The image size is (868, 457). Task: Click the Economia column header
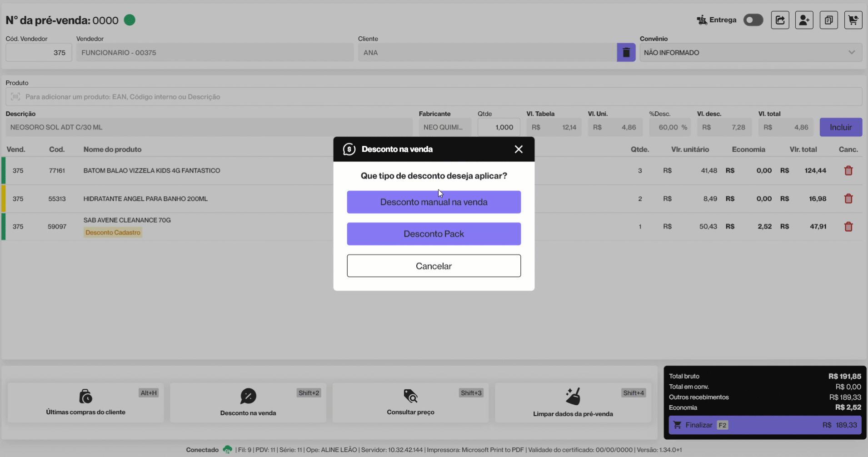pos(748,149)
